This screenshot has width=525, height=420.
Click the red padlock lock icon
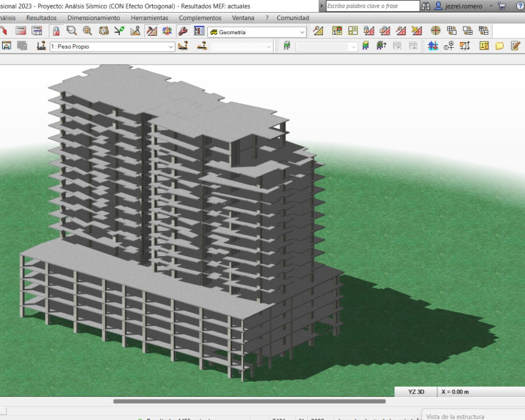point(56,31)
